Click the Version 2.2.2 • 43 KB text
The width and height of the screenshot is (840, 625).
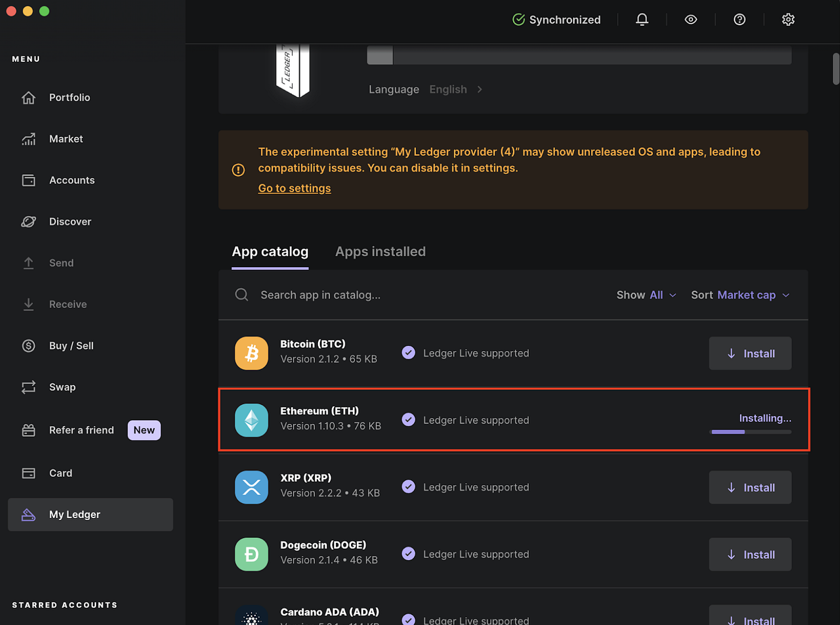(x=330, y=493)
